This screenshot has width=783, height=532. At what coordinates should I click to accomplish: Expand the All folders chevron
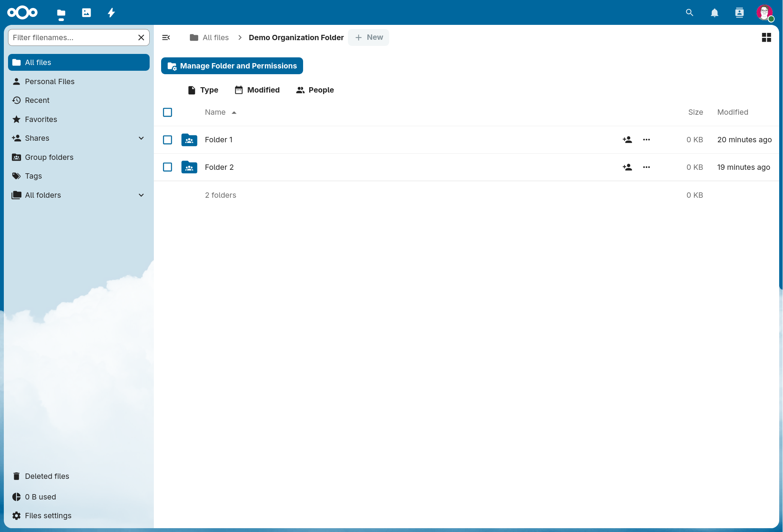point(141,195)
